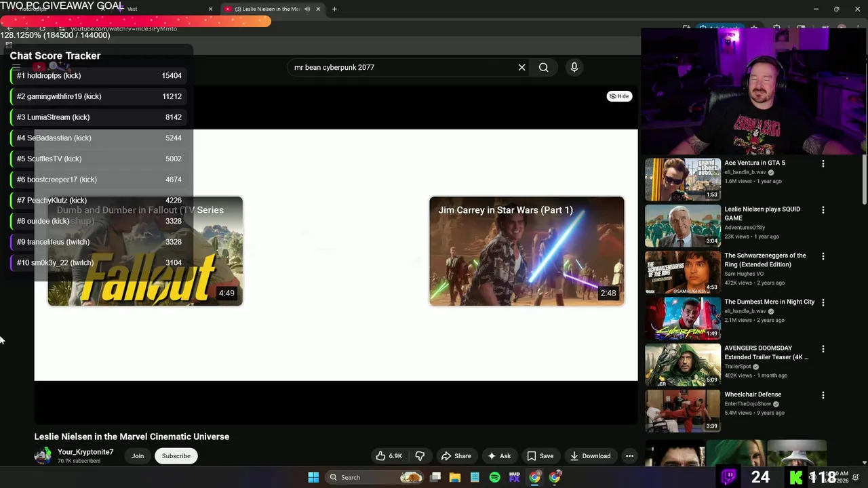Open options for Wheelchair Defense video
The height and width of the screenshot is (488, 868).
(823, 395)
